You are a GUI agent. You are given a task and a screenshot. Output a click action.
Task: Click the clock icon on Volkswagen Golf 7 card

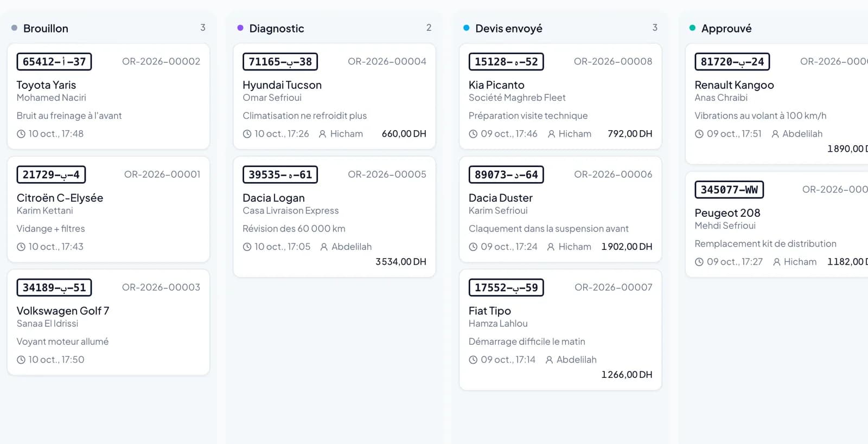point(21,359)
